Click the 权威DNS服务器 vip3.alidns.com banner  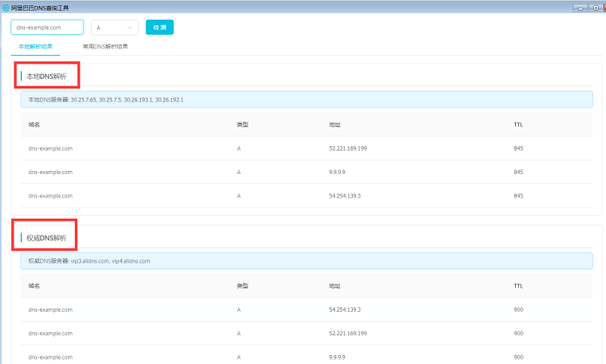(x=306, y=261)
